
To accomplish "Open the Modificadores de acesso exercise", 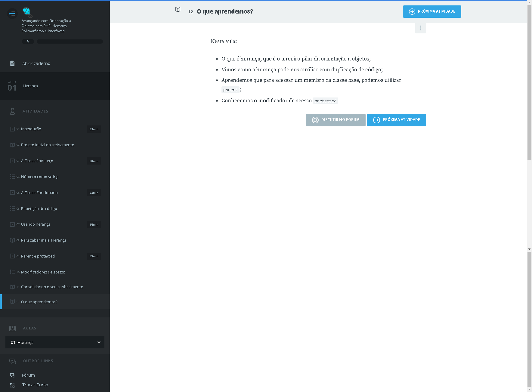I will pos(43,272).
